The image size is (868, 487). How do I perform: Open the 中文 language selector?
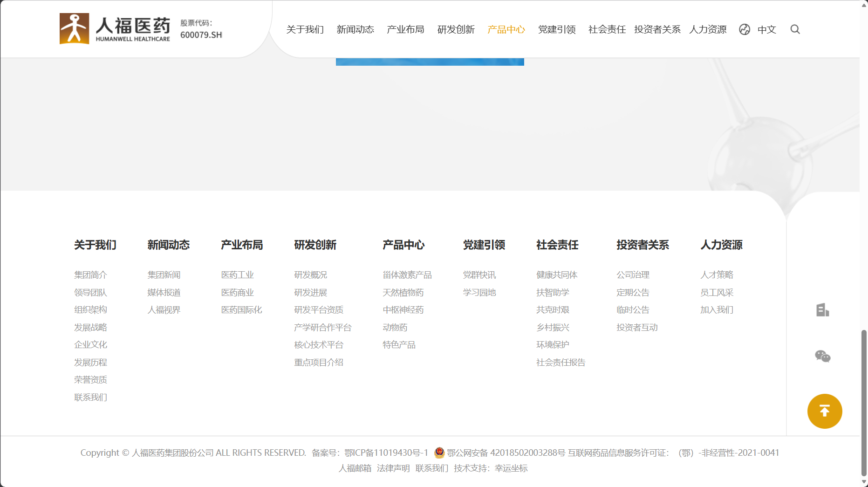(x=766, y=29)
